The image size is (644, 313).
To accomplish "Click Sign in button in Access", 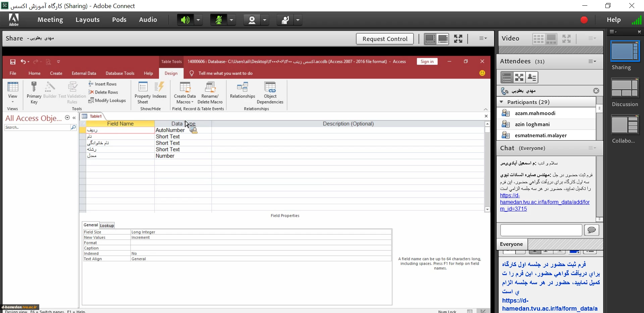I will coord(427,61).
